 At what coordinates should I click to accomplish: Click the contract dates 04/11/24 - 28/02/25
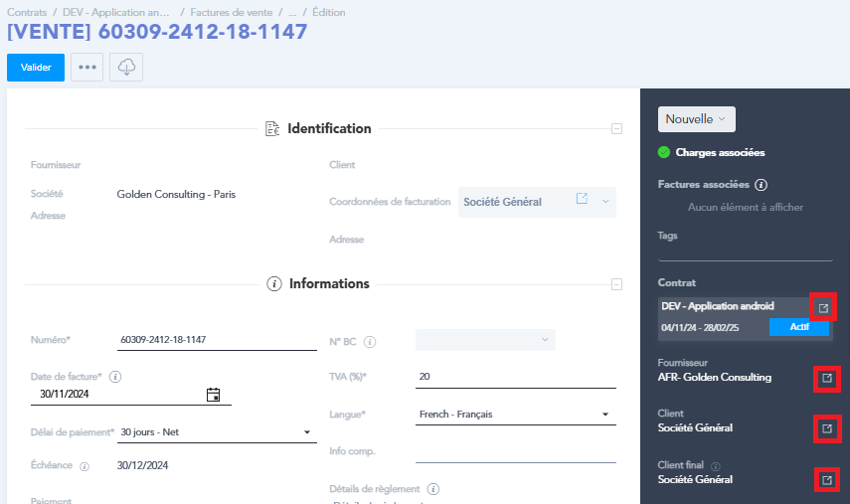[x=700, y=327]
